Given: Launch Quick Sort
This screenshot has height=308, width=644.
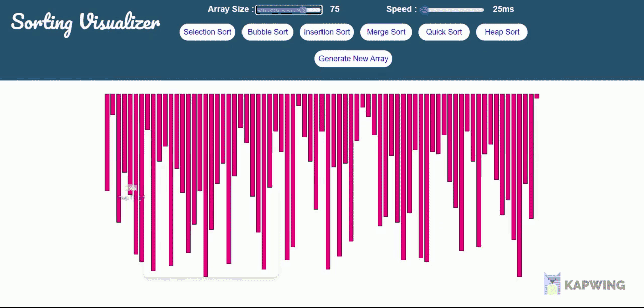Looking at the screenshot, I should pyautogui.click(x=444, y=32).
